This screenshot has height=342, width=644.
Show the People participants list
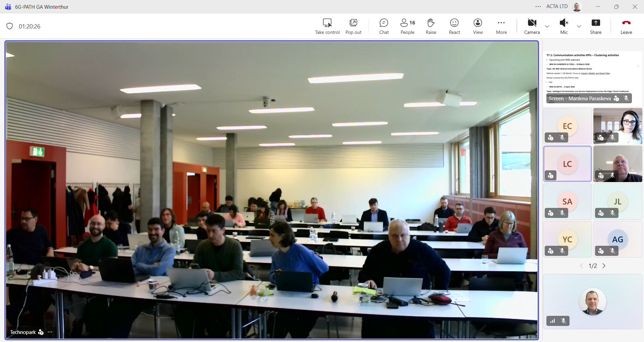(408, 26)
